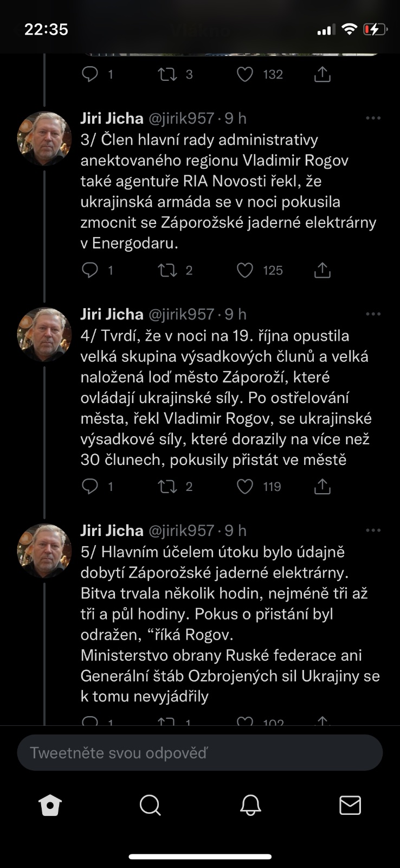Image resolution: width=400 pixels, height=868 pixels.
Task: Open the Messages envelope tab
Action: [350, 806]
